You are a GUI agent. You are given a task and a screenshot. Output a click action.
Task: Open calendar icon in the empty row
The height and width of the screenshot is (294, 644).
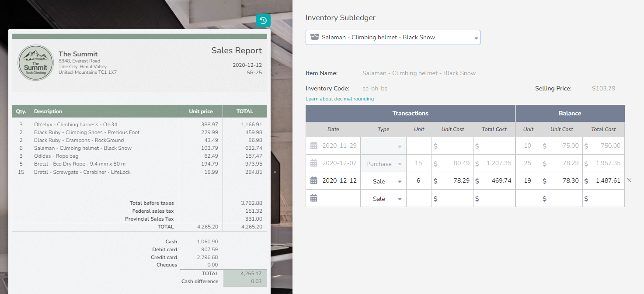[x=313, y=198]
